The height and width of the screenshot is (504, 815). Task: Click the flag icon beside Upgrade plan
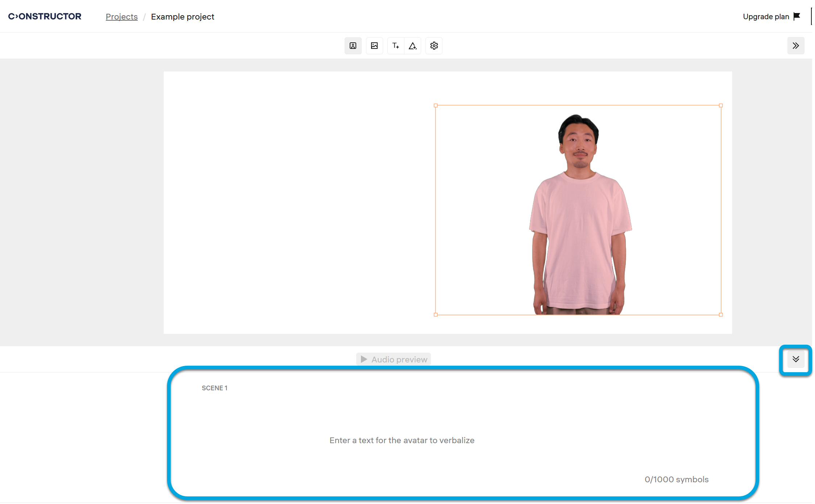tap(797, 16)
